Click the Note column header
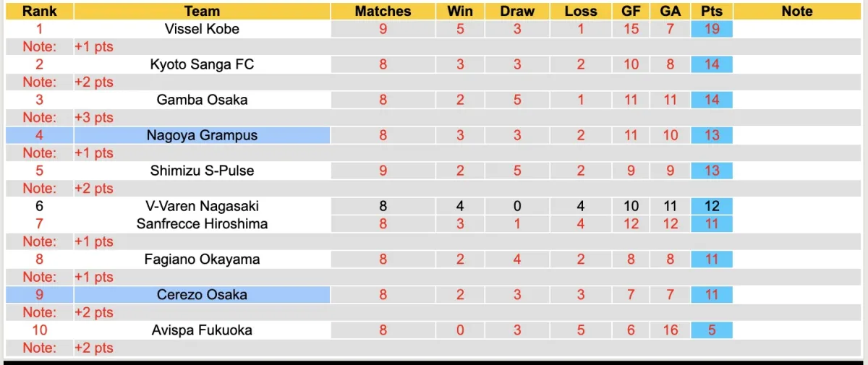Viewport: 868px width, 365px height. (797, 11)
